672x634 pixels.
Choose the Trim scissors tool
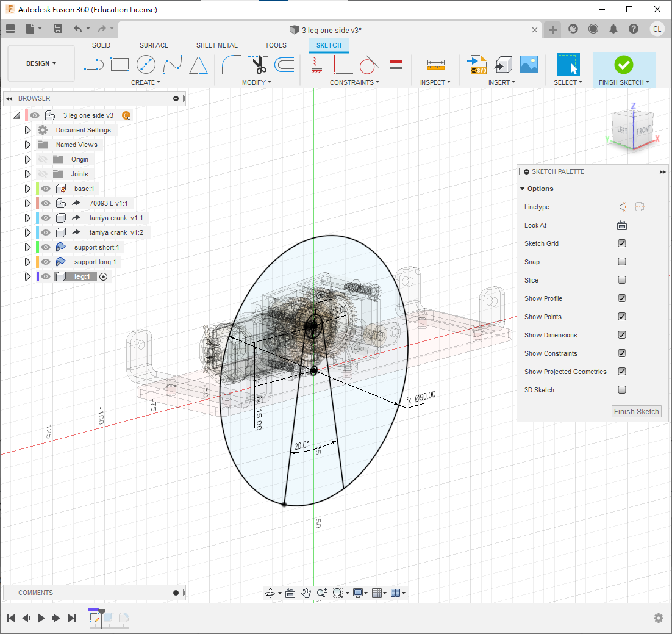259,64
